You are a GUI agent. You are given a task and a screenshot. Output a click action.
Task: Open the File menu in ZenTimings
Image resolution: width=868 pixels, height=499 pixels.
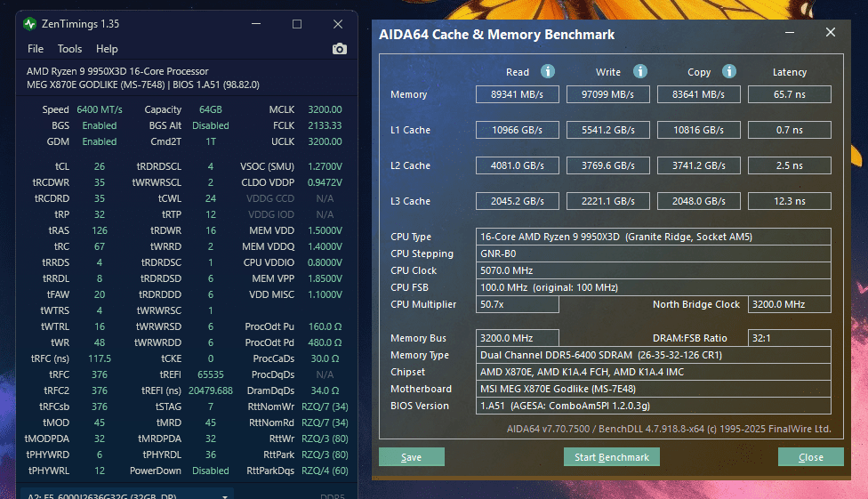(36, 49)
